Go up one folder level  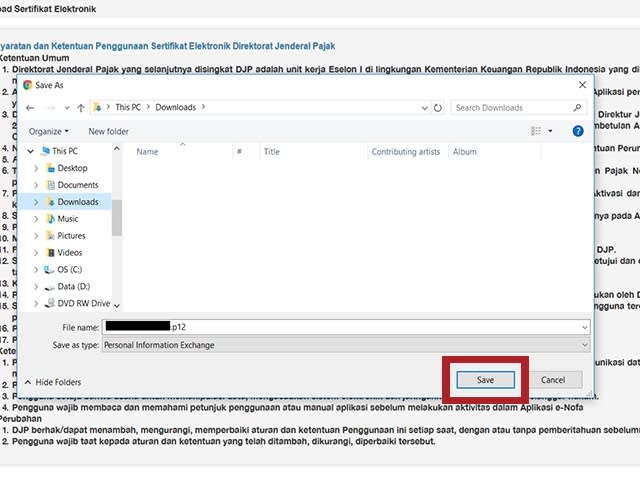click(80, 107)
